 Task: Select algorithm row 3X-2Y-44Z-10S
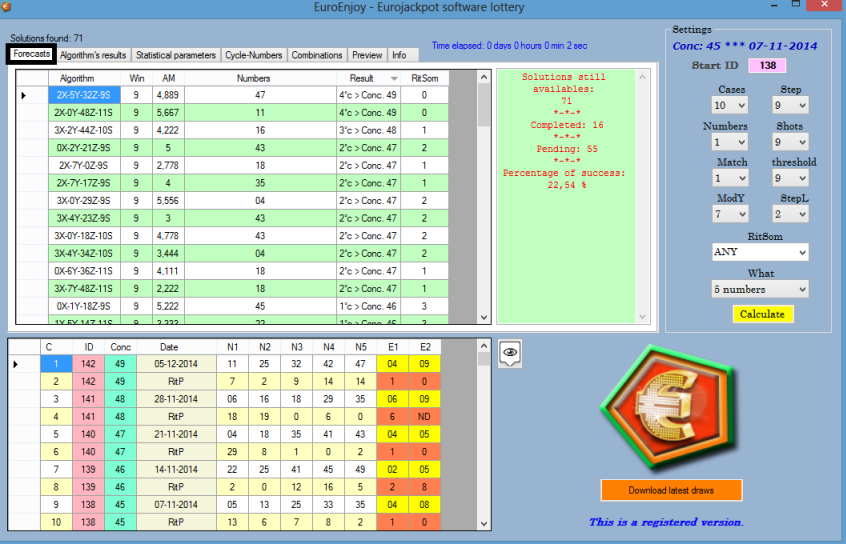click(85, 130)
